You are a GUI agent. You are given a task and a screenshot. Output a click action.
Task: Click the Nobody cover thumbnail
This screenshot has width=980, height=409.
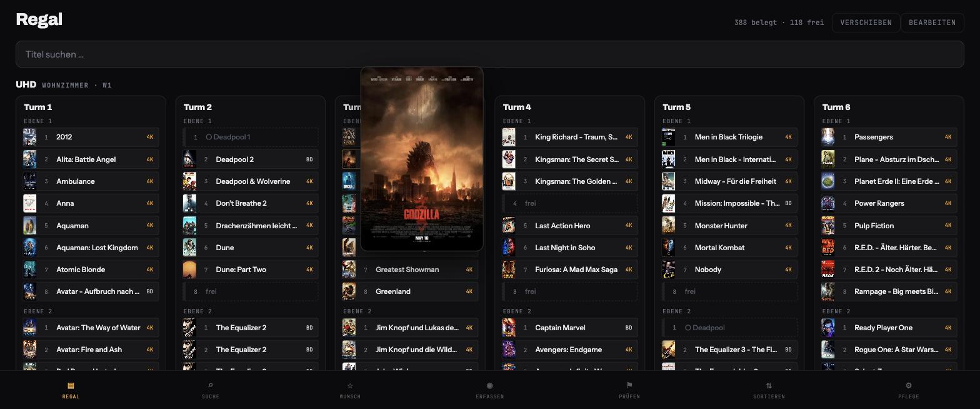[x=668, y=270]
